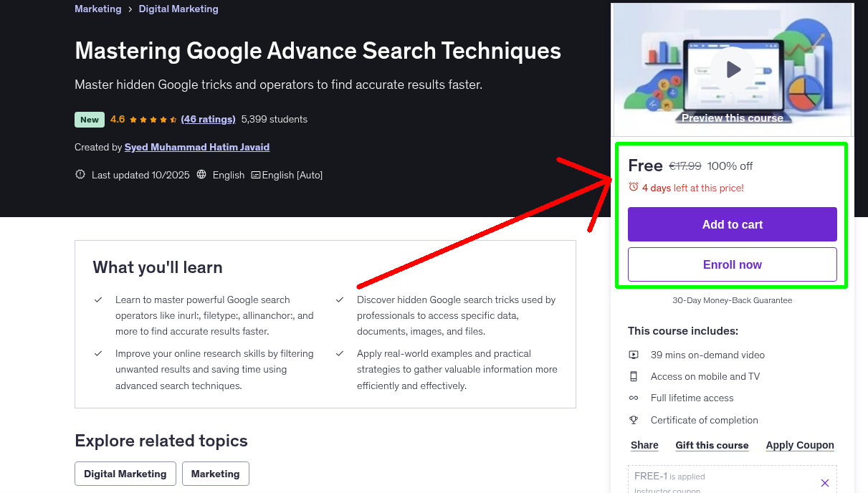868x493 pixels.
Task: Click the play button to preview the course
Action: 733,69
